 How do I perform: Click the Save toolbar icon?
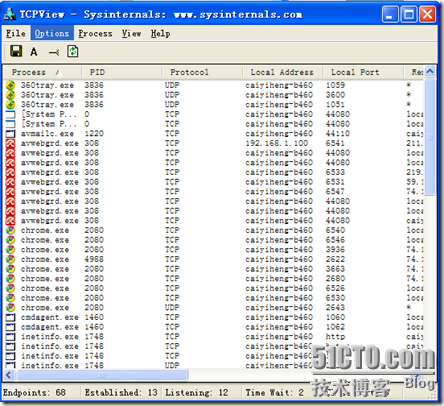tap(16, 51)
